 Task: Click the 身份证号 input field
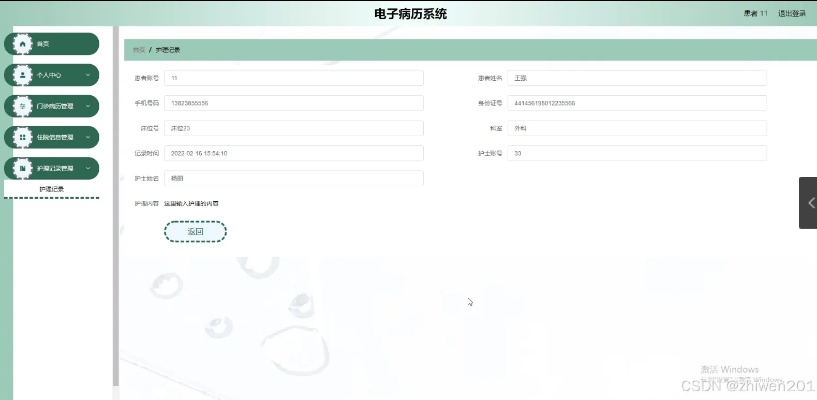pyautogui.click(x=637, y=103)
